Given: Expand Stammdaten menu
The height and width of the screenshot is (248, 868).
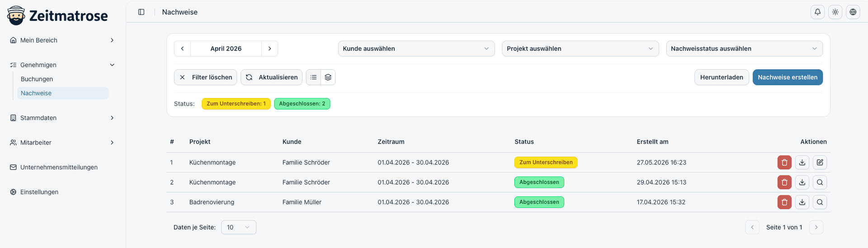Looking at the screenshot, I should coord(62,118).
